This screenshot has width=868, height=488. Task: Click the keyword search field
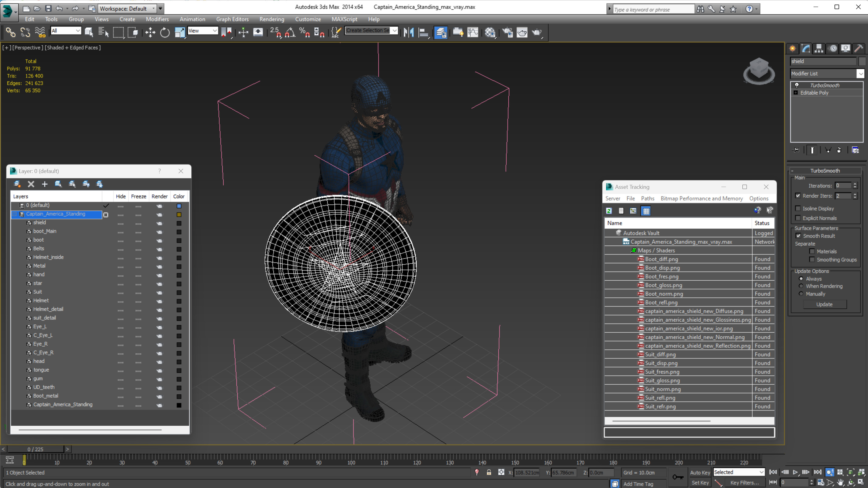click(x=653, y=9)
